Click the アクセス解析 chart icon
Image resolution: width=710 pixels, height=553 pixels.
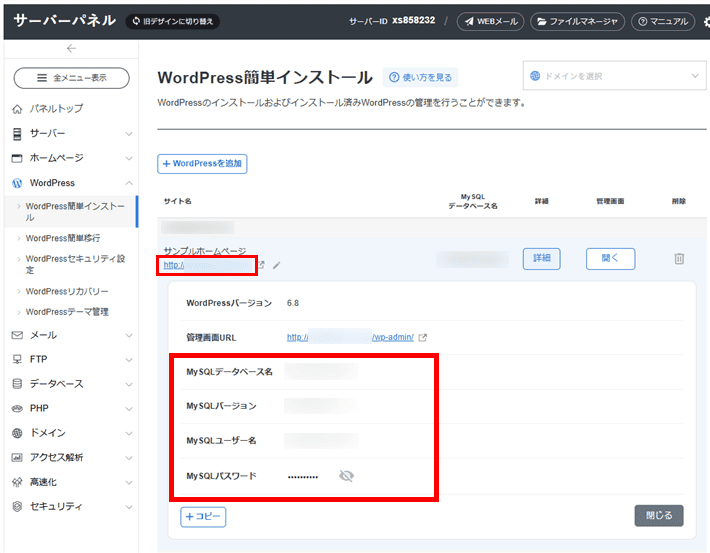17,457
